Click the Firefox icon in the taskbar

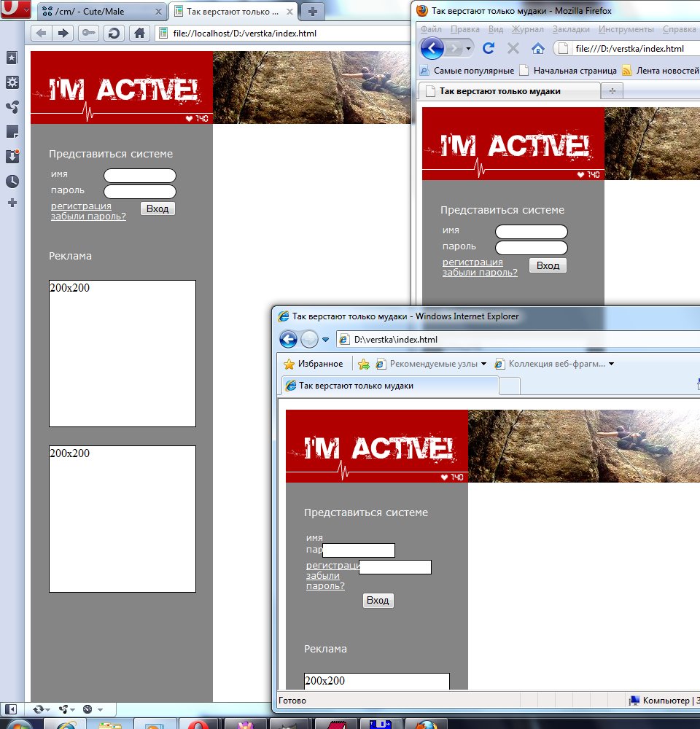(427, 723)
